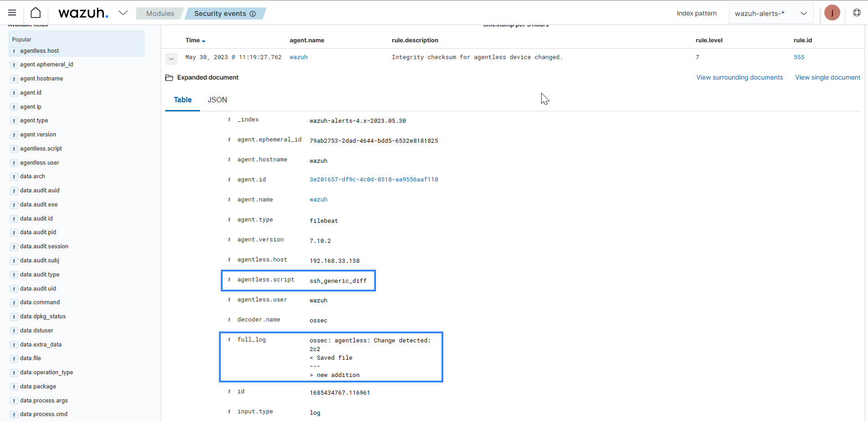Collapse the expanded document row toggle
The width and height of the screenshot is (868, 422).
tap(171, 58)
